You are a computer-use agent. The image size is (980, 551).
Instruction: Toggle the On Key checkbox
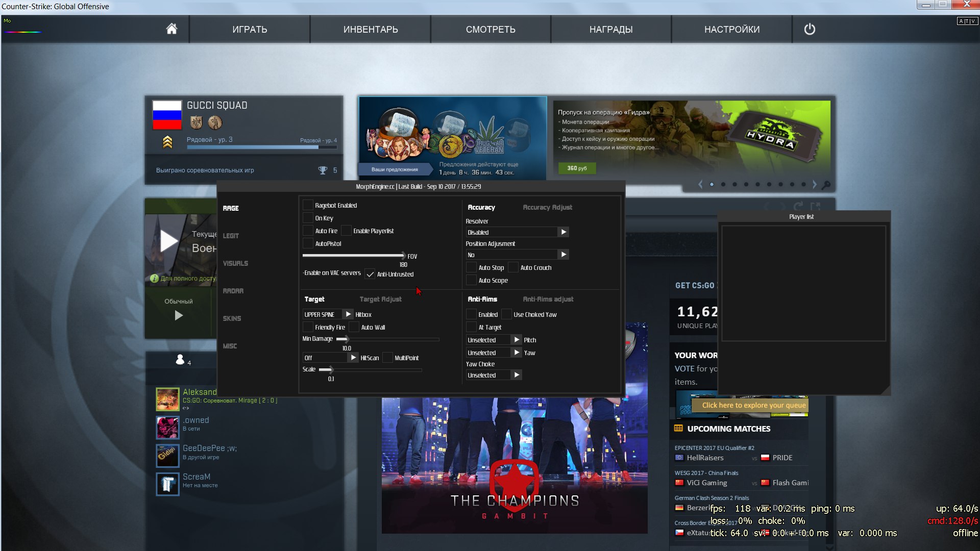pos(308,218)
